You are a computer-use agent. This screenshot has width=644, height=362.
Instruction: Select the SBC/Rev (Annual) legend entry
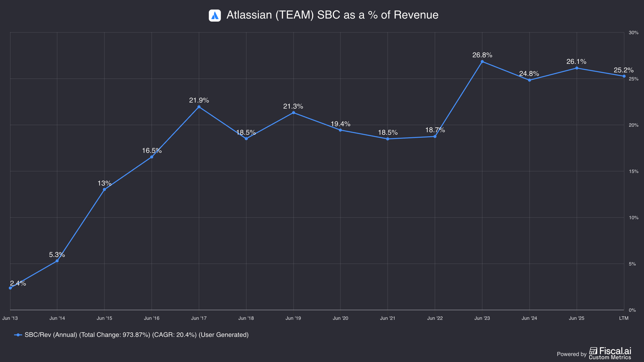click(131, 335)
